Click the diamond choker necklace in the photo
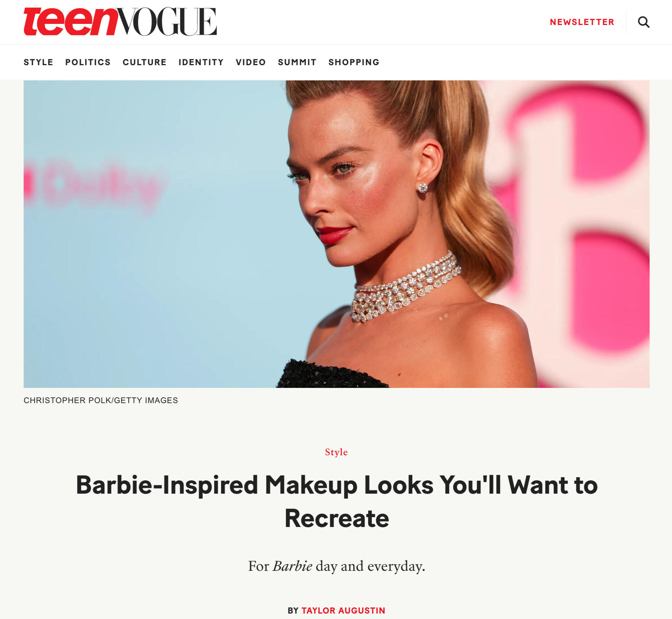This screenshot has width=672, height=619. [405, 289]
